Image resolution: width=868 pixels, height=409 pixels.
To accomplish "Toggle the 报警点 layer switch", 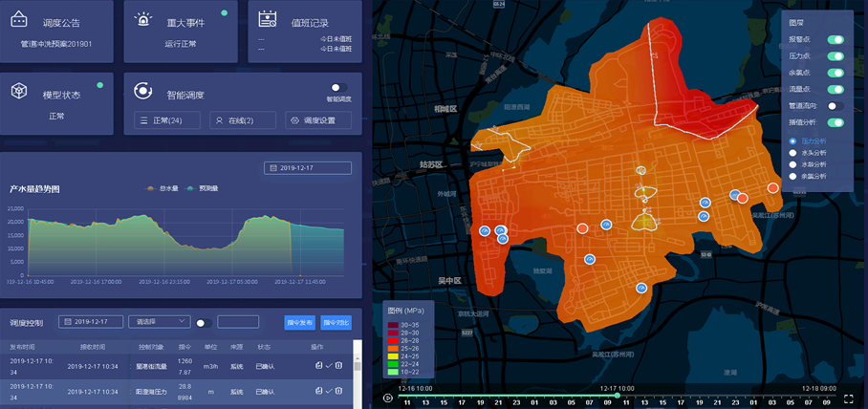I will click(835, 40).
